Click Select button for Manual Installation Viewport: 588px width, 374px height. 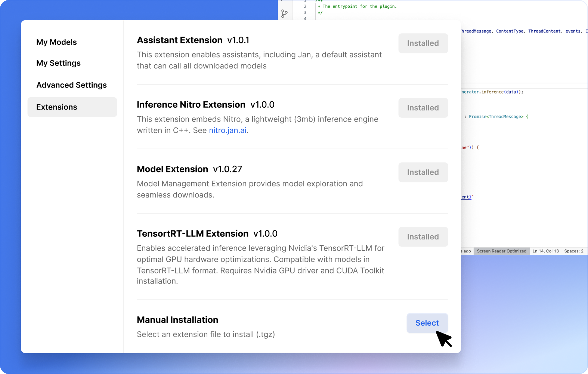coord(427,323)
